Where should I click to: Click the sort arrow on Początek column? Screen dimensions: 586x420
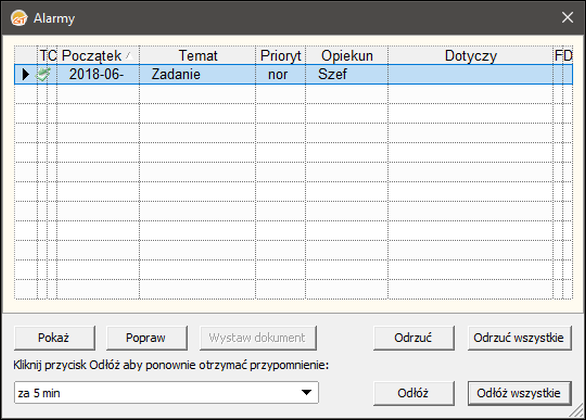129,56
